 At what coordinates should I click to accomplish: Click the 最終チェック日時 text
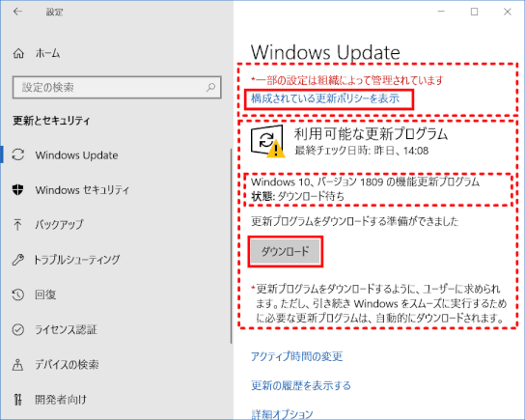tap(362, 151)
